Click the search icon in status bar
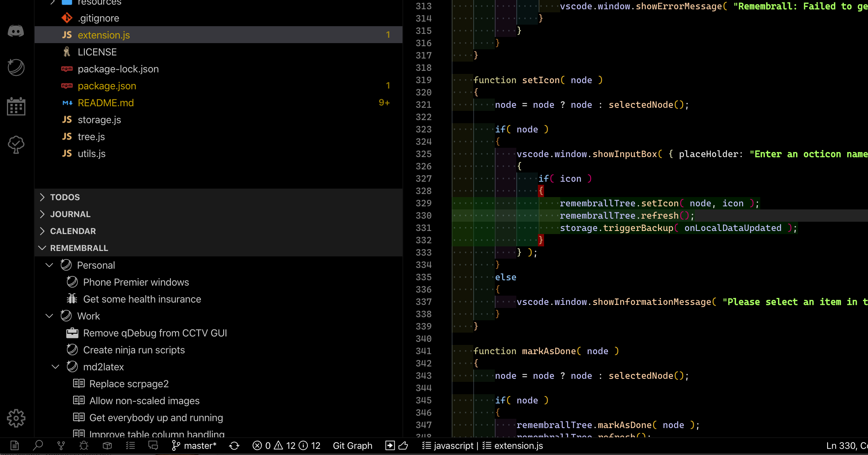The width and height of the screenshot is (868, 455). coord(38,446)
